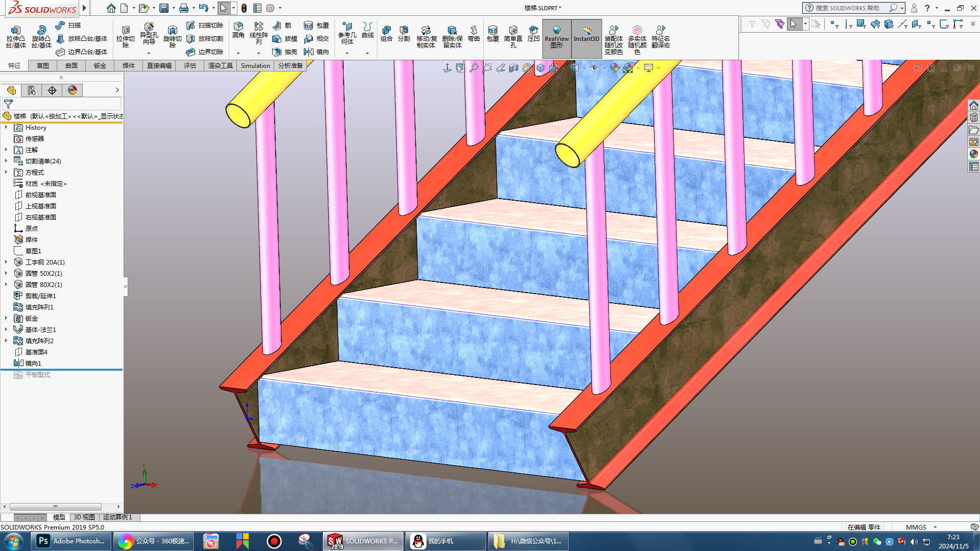This screenshot has width=980, height=551.
Task: Click the Split (分割) tool
Action: point(404,34)
